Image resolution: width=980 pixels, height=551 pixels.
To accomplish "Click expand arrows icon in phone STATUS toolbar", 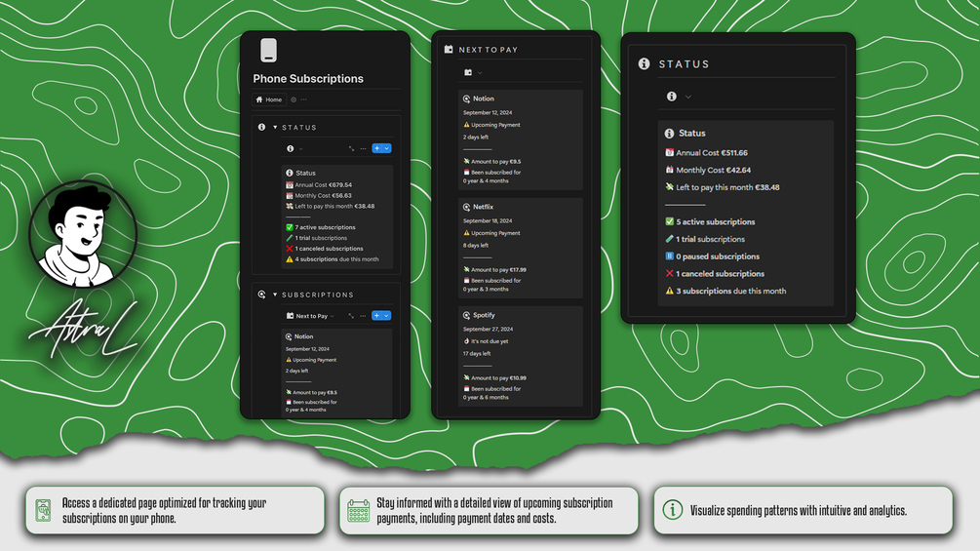I will (351, 148).
